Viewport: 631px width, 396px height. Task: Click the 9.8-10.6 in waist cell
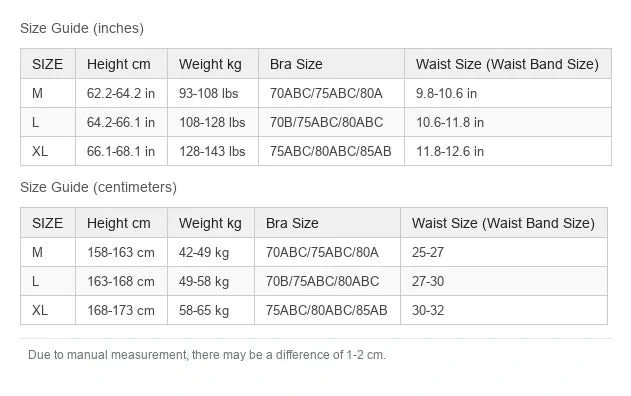pos(508,93)
